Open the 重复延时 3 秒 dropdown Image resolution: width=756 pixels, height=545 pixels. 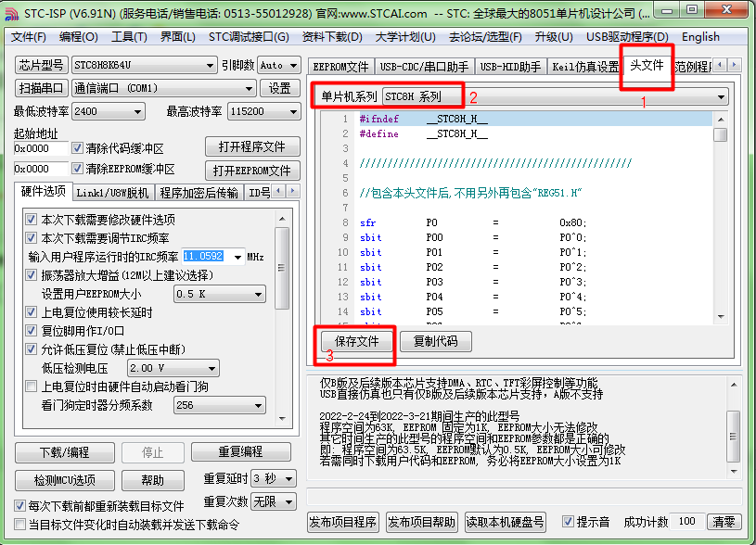274,478
